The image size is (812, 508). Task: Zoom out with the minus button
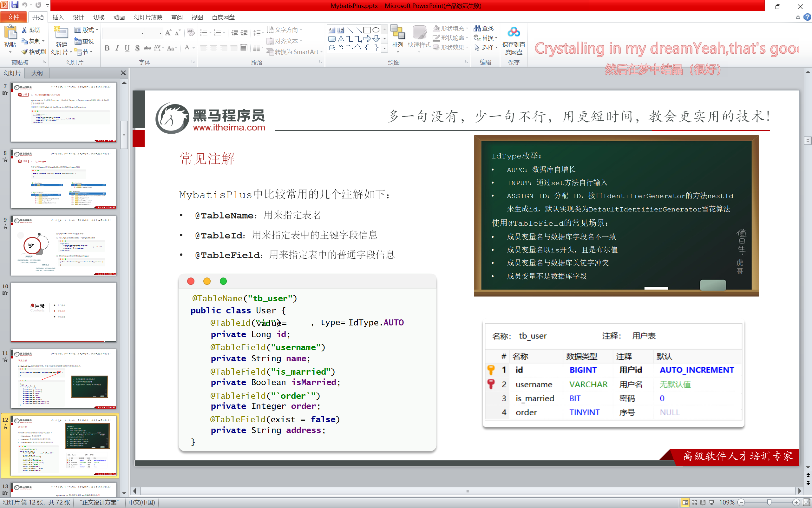[x=742, y=503]
